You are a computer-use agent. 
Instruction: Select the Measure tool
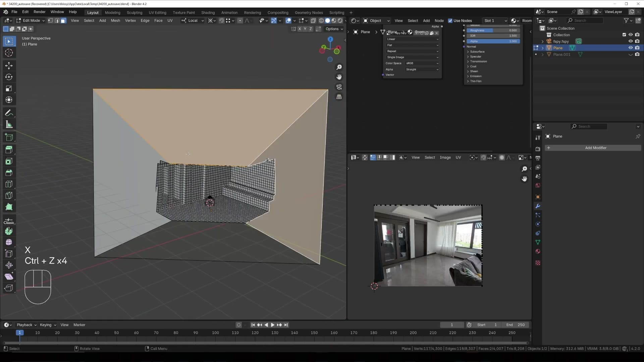point(9,125)
